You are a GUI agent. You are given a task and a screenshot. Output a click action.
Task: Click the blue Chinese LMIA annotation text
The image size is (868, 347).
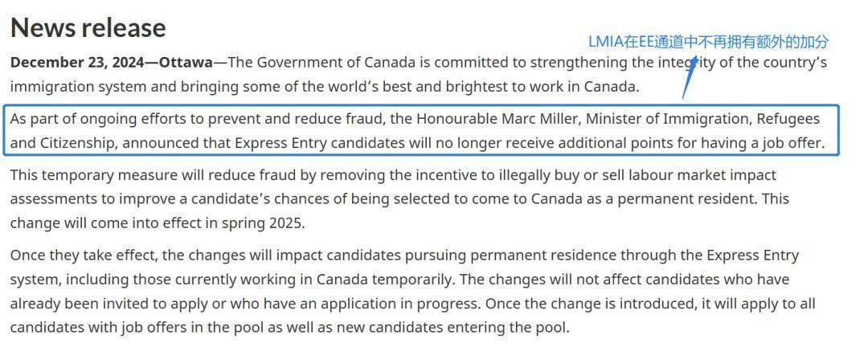pos(709,42)
